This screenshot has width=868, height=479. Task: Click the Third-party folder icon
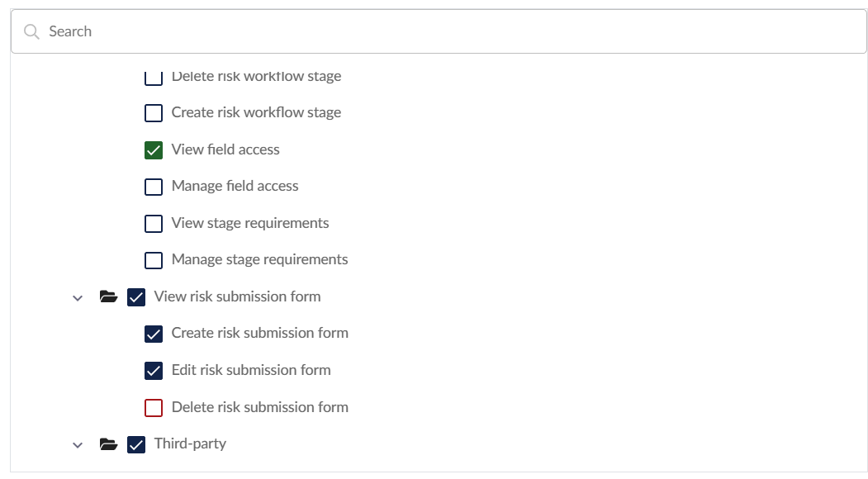pyautogui.click(x=108, y=444)
